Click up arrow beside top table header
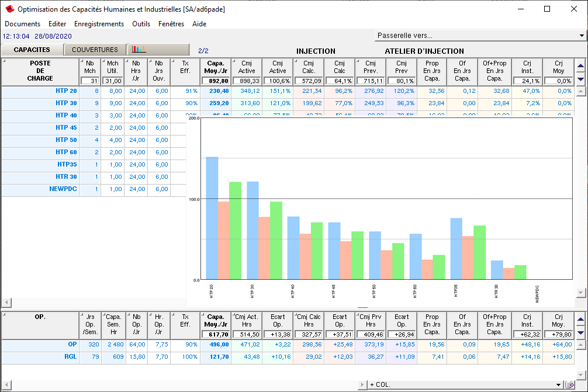588x392 pixels. pos(580,66)
